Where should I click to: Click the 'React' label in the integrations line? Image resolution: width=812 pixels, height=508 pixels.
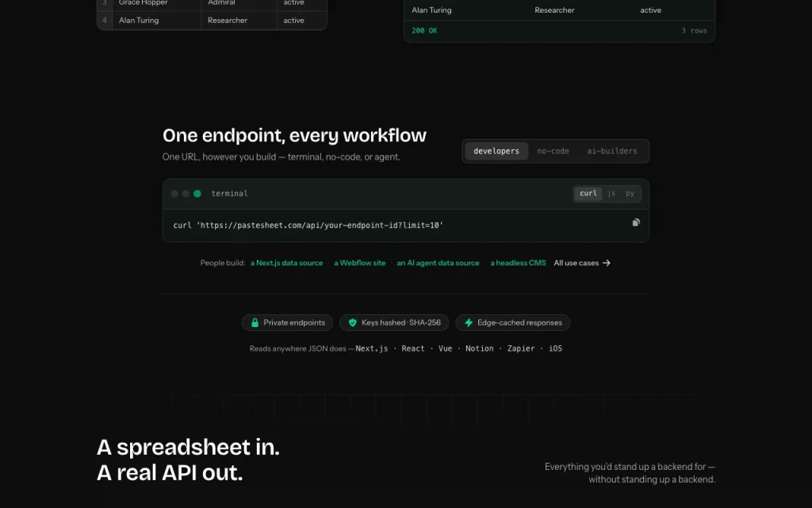(412, 348)
